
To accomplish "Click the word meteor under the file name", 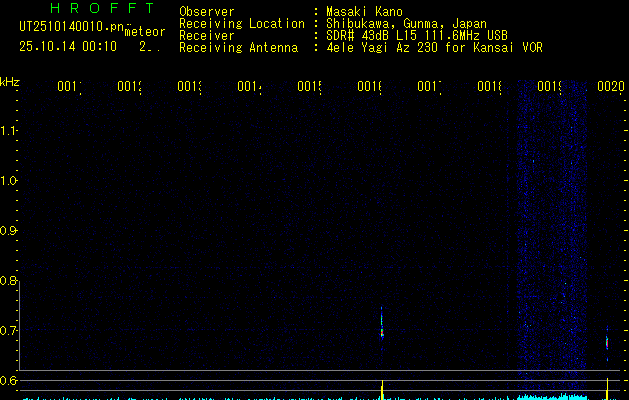I will [x=145, y=32].
